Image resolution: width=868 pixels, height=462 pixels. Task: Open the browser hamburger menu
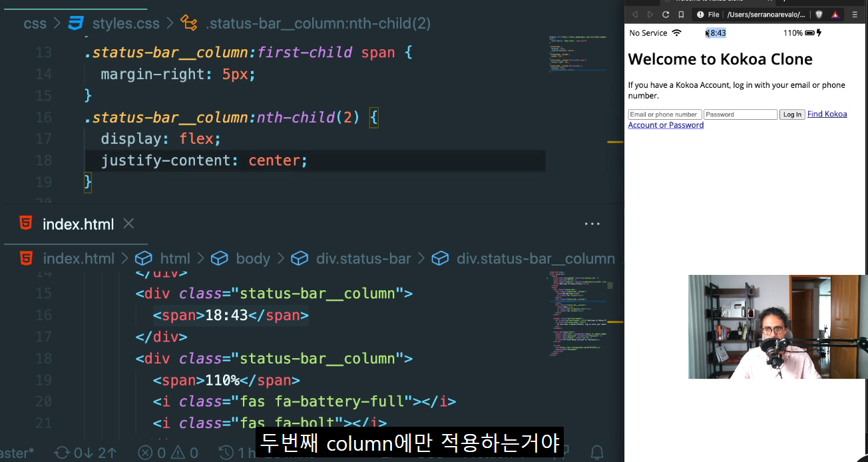pos(855,14)
